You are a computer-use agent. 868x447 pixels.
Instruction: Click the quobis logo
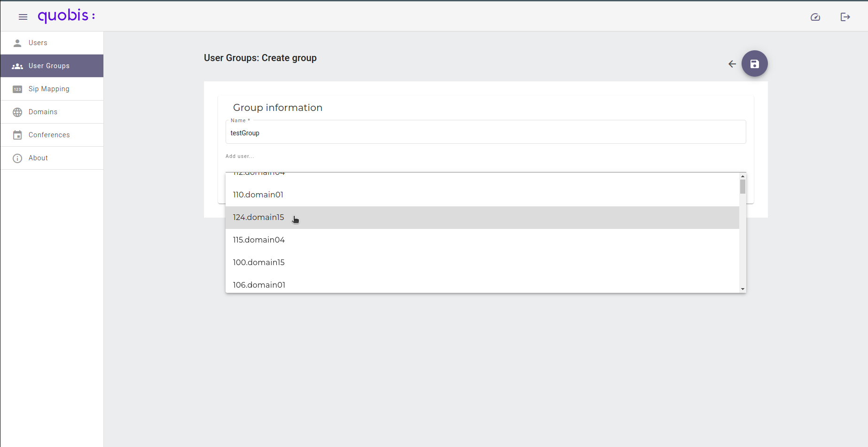click(66, 16)
